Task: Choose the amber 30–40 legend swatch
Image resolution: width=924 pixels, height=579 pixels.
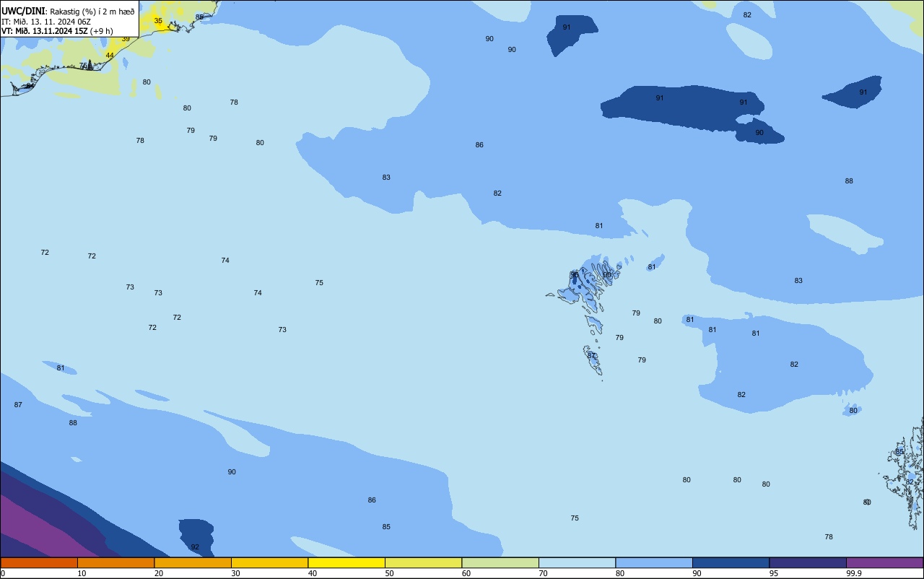Action: (269, 562)
